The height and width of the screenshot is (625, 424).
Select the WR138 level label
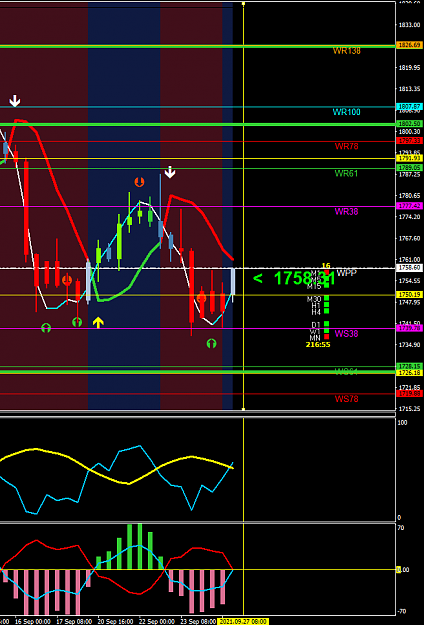pyautogui.click(x=347, y=51)
